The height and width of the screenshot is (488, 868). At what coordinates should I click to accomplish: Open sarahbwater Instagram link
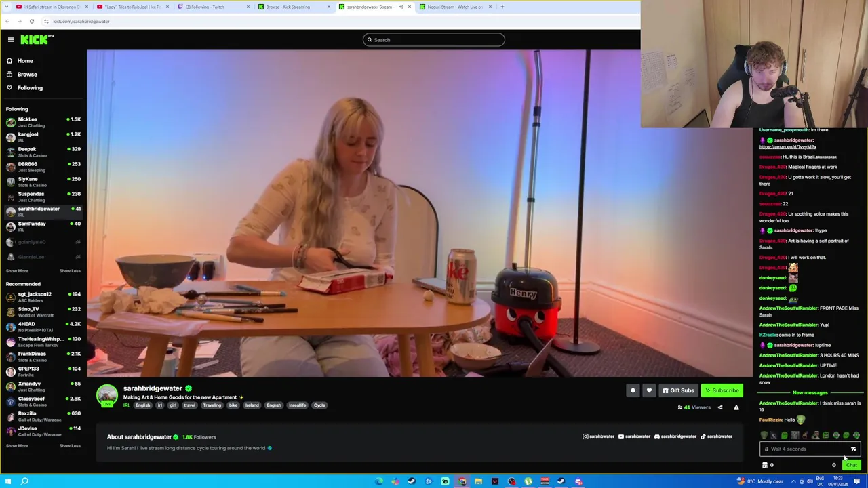(598, 437)
